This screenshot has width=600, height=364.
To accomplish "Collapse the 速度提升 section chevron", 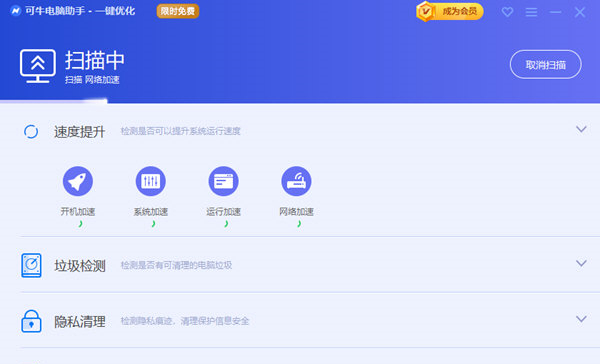I will (581, 129).
